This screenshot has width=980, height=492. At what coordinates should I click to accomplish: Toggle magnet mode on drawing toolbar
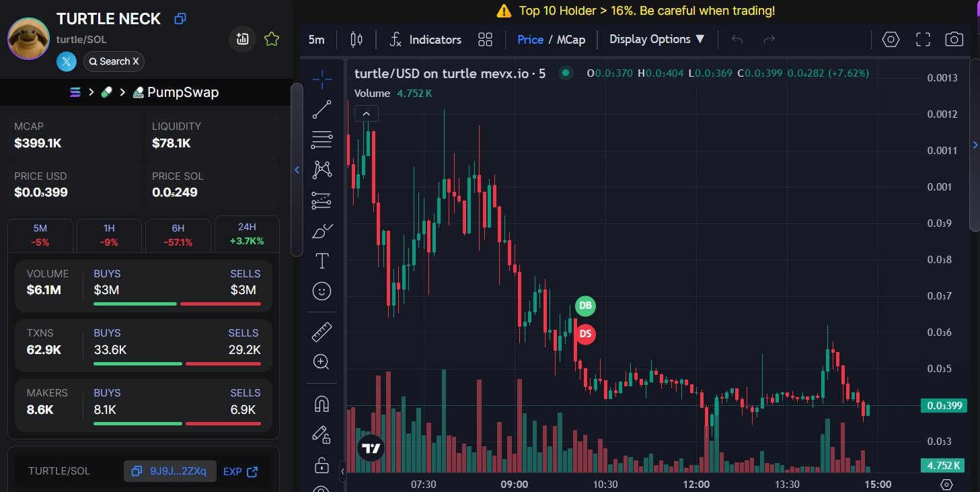pyautogui.click(x=322, y=404)
